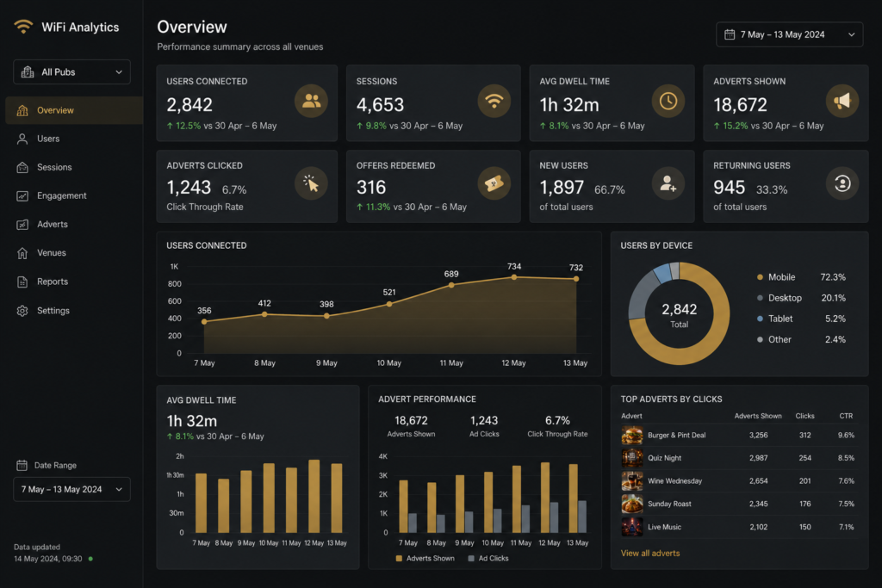Click the Offers Redeemed ticket icon
Screen dimensions: 882x588
[494, 183]
